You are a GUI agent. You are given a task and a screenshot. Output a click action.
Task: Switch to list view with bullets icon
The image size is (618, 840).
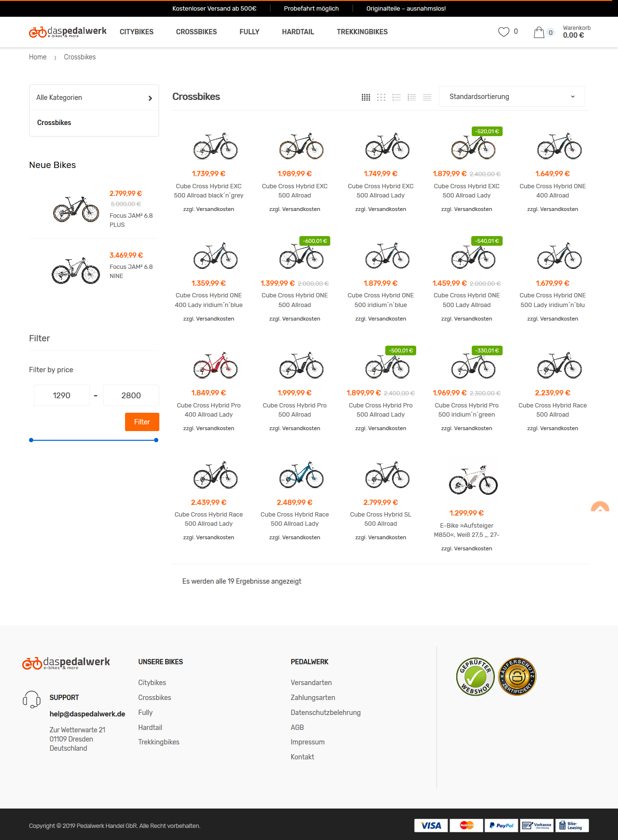pyautogui.click(x=396, y=97)
